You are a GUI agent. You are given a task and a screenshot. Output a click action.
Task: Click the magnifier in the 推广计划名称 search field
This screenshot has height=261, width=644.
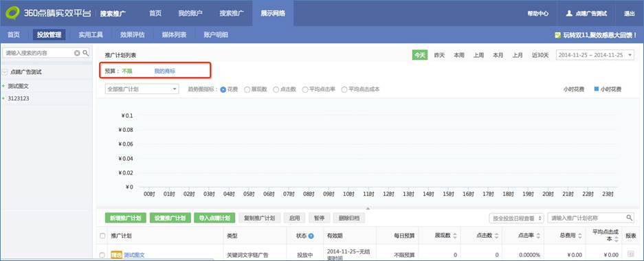629,218
